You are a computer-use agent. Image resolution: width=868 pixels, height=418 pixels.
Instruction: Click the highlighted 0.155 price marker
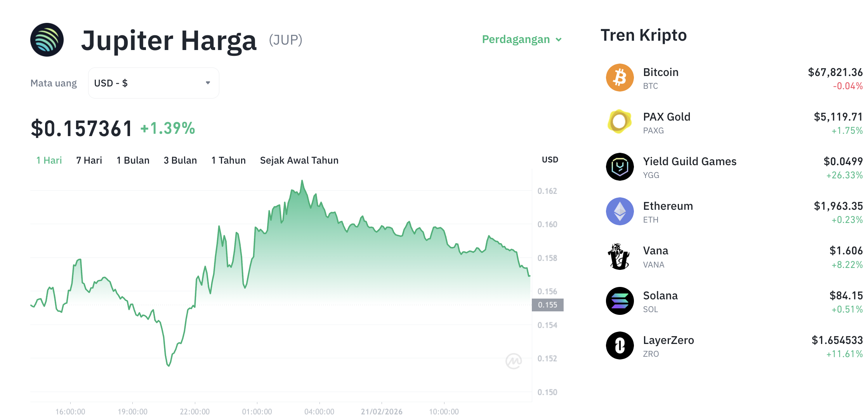pos(548,305)
